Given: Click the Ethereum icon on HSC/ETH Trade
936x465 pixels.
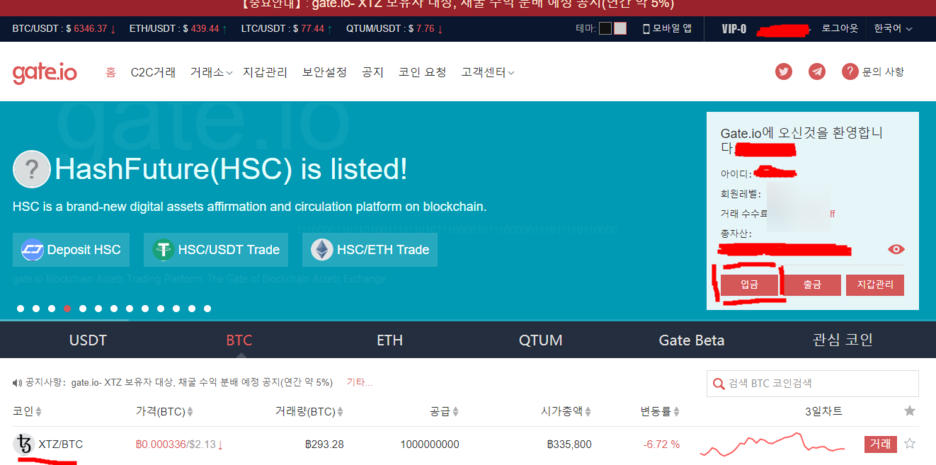Looking at the screenshot, I should pos(322,250).
